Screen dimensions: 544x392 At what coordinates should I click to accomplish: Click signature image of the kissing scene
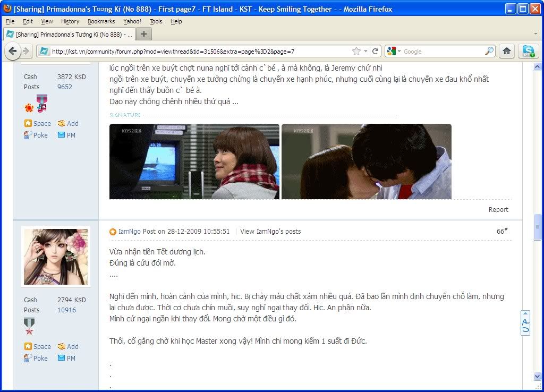(x=367, y=161)
